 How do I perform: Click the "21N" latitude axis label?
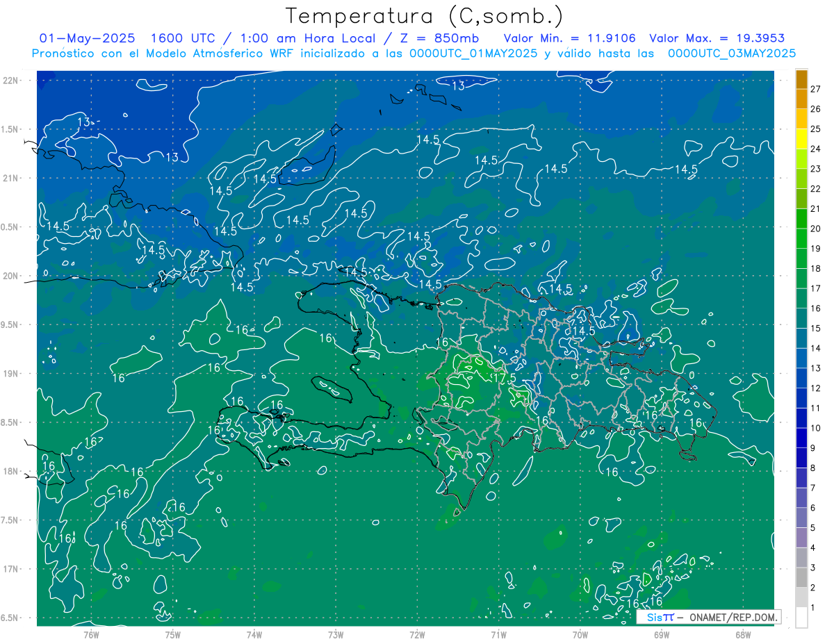pos(12,178)
